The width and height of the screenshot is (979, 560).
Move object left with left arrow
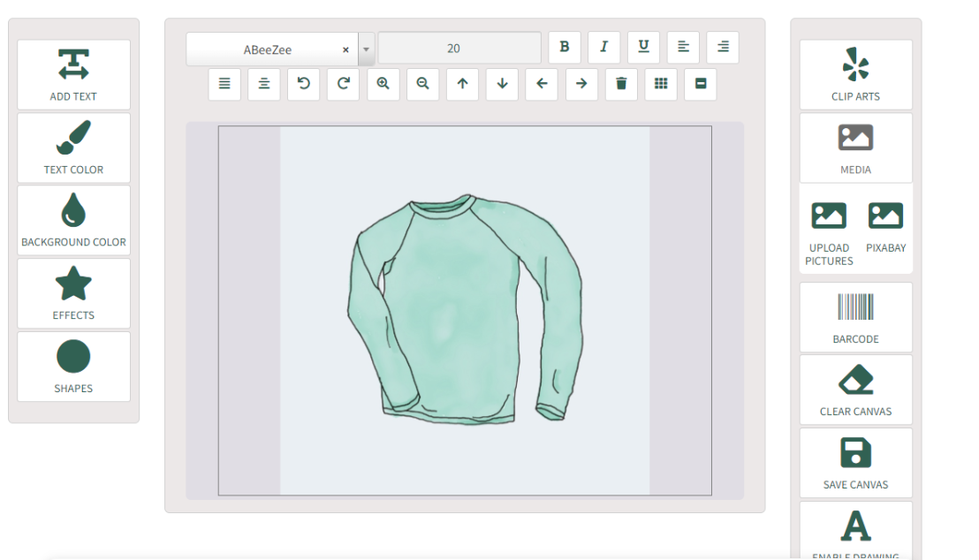[x=542, y=84]
